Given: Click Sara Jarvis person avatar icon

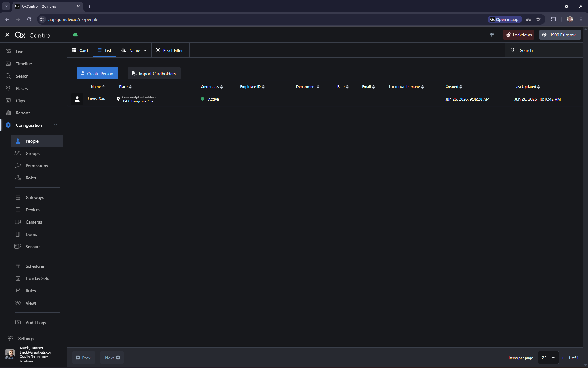Looking at the screenshot, I should [x=77, y=99].
